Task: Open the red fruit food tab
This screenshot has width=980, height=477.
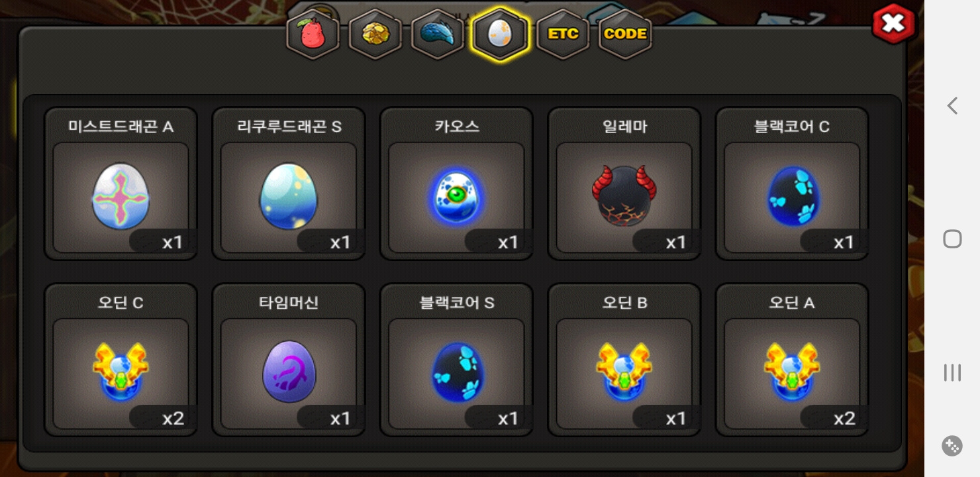Action: pyautogui.click(x=313, y=34)
